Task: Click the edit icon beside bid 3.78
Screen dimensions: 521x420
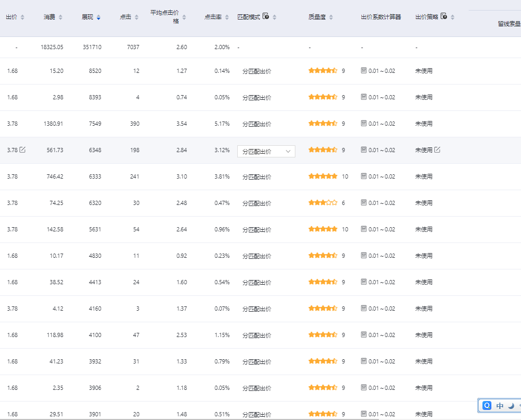Action: [22, 150]
